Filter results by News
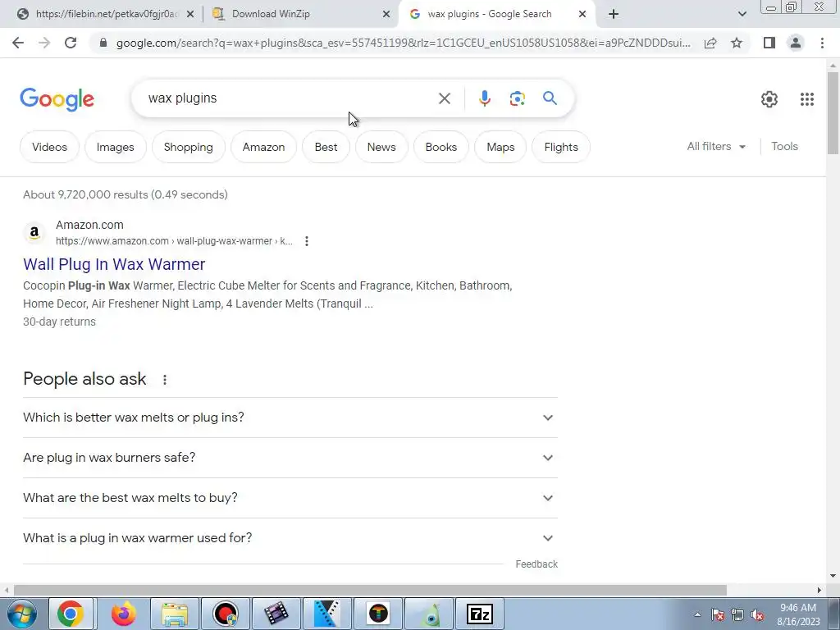 [381, 147]
